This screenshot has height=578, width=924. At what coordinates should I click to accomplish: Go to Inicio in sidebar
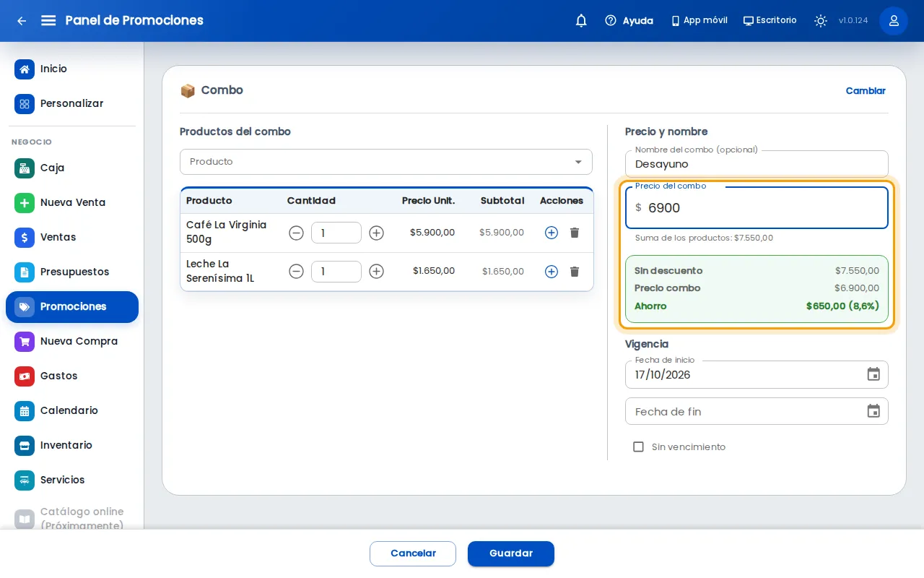[72, 69]
